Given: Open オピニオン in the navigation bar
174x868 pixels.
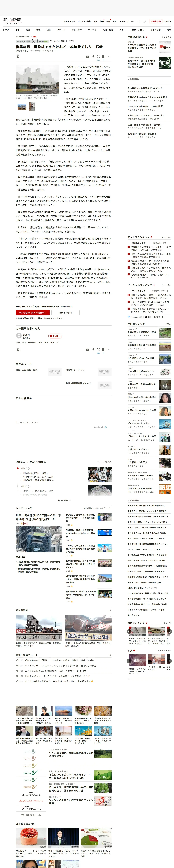Looking at the screenshot, I should click(x=77, y=30).
